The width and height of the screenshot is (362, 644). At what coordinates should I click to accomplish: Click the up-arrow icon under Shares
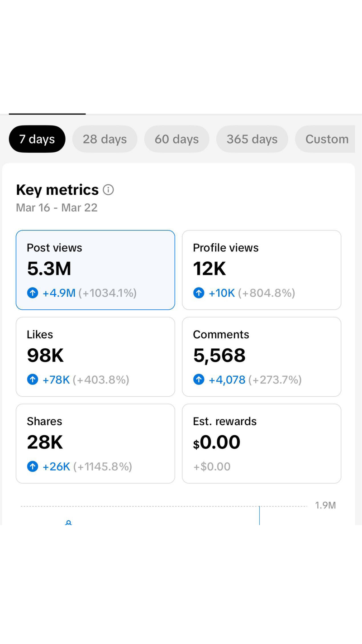coord(33,466)
